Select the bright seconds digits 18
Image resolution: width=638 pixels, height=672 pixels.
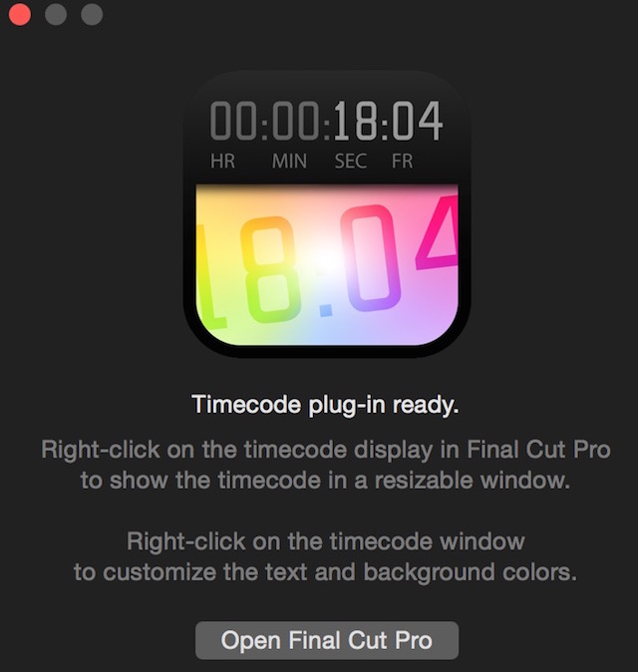pyautogui.click(x=355, y=121)
